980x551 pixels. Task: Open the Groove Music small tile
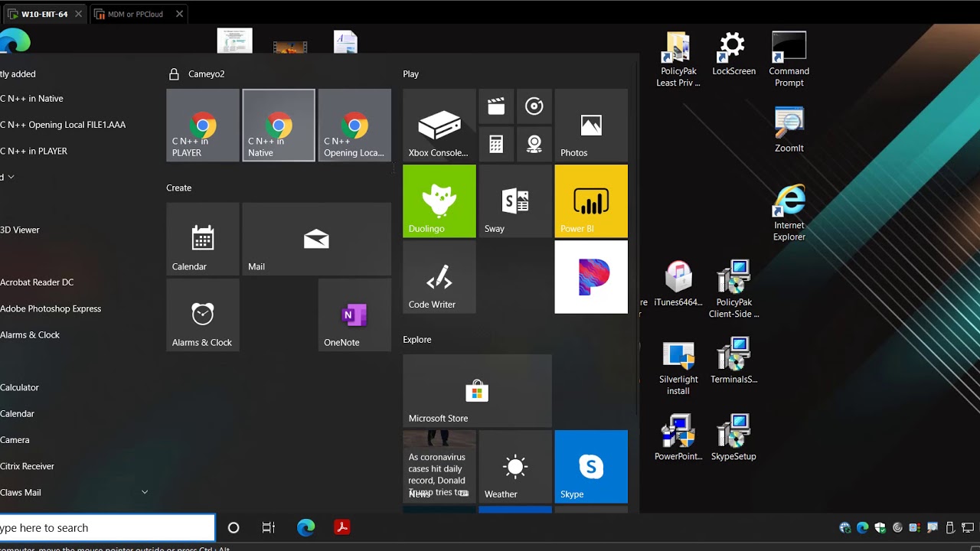click(x=534, y=106)
